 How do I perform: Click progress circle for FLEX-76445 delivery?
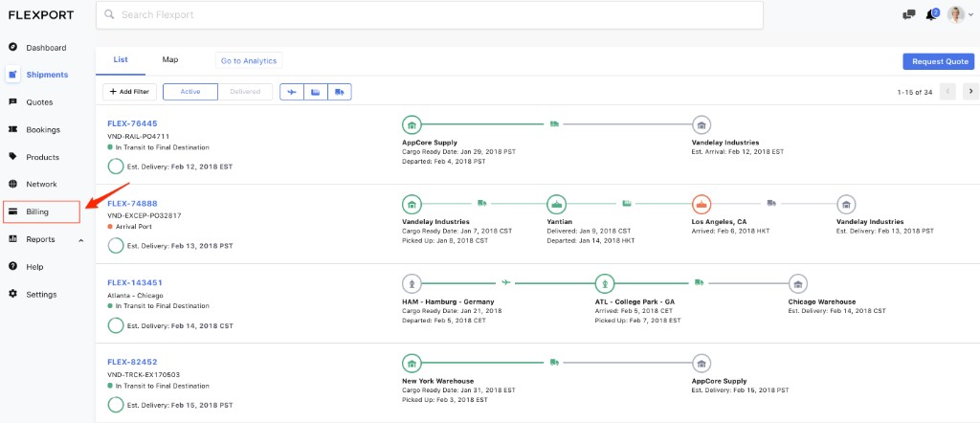[116, 167]
